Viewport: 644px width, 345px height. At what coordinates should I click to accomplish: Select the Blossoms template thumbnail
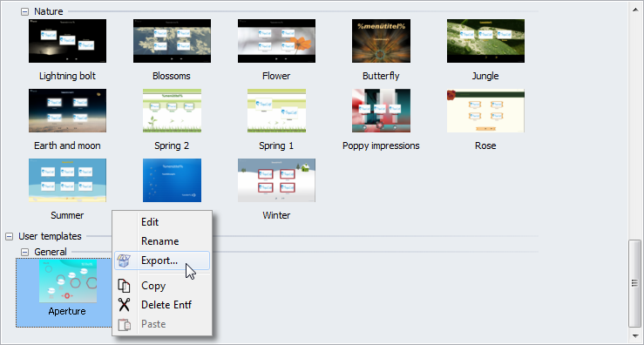click(172, 41)
